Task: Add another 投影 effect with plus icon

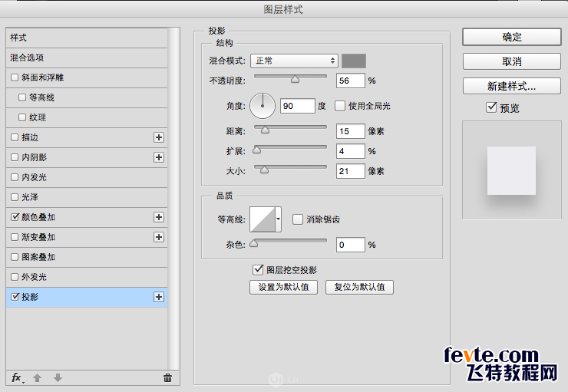Action: click(159, 297)
